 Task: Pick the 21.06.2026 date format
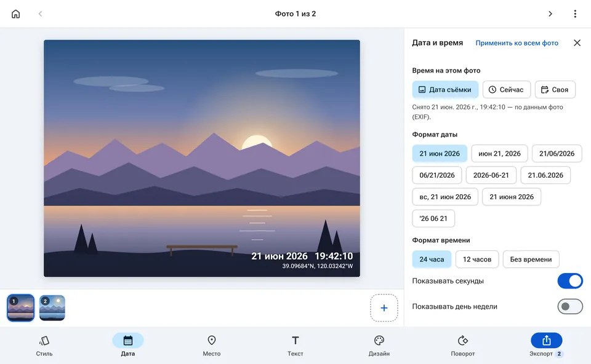(545, 175)
